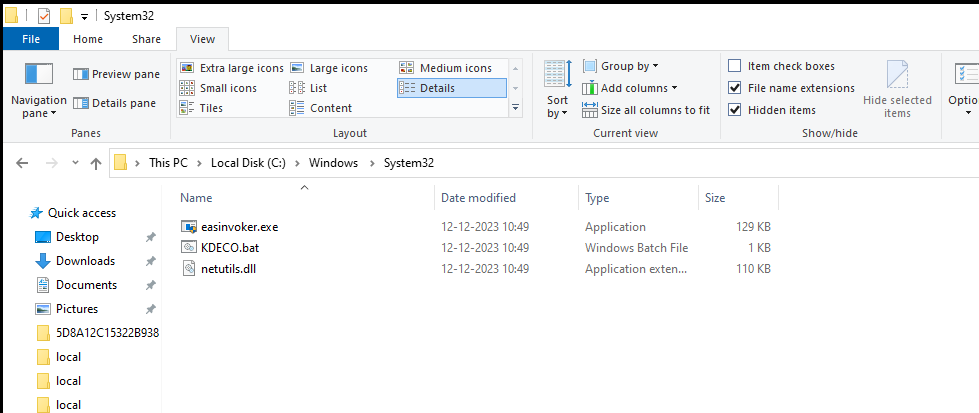
Task: Open Desktop in Quick access
Action: click(77, 237)
